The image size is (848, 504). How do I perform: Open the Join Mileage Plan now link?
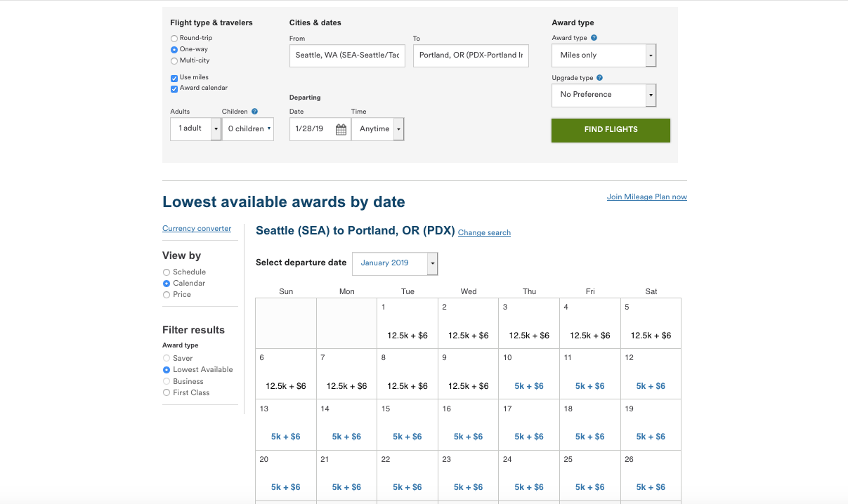pyautogui.click(x=646, y=197)
